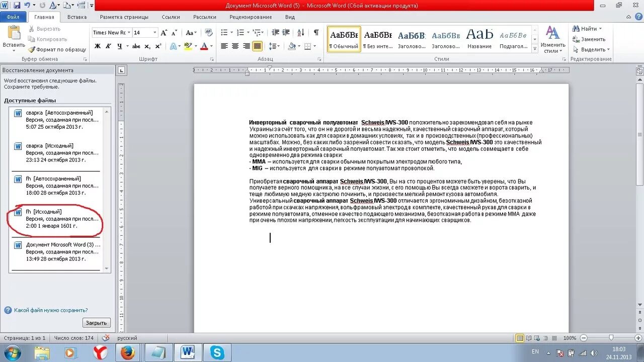644x362 pixels.
Task: Click the Align Right icon
Action: [x=247, y=46]
